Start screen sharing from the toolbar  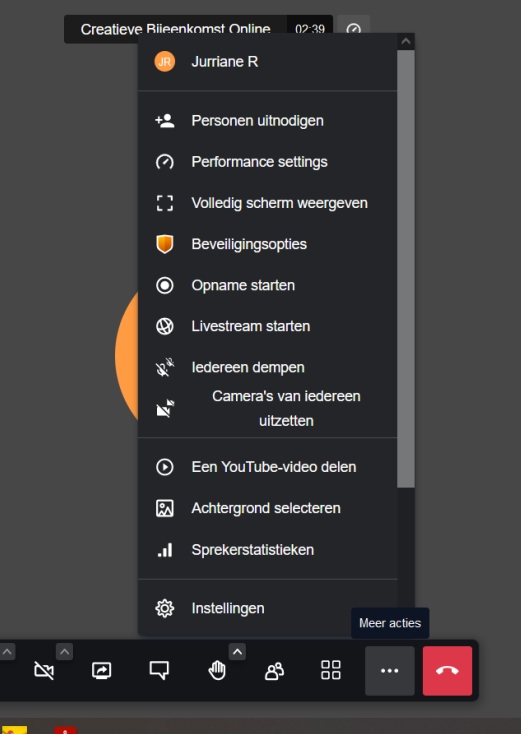[102, 670]
